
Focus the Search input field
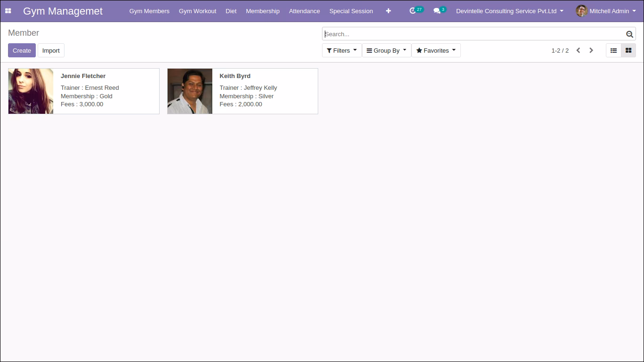[474, 34]
